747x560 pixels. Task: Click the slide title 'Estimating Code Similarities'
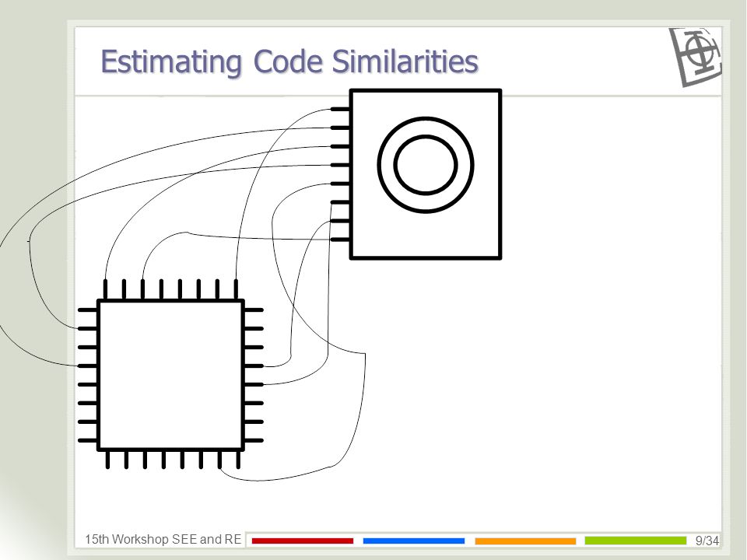pyautogui.click(x=289, y=62)
